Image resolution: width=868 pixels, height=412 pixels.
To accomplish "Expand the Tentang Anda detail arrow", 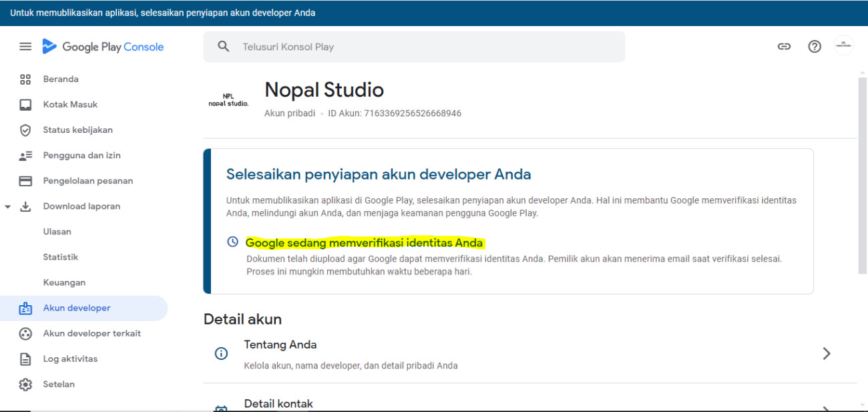I will 827,353.
